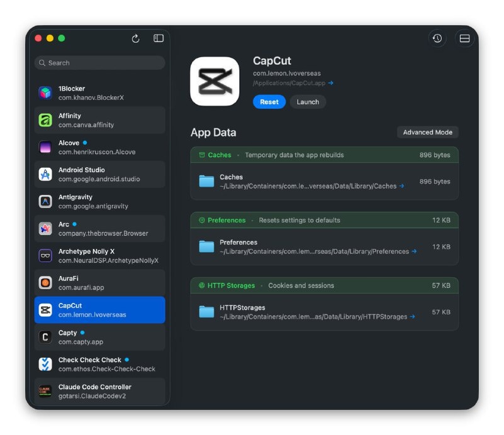Reveal the Preferences folder path arrow
This screenshot has width=504, height=435.
[414, 251]
